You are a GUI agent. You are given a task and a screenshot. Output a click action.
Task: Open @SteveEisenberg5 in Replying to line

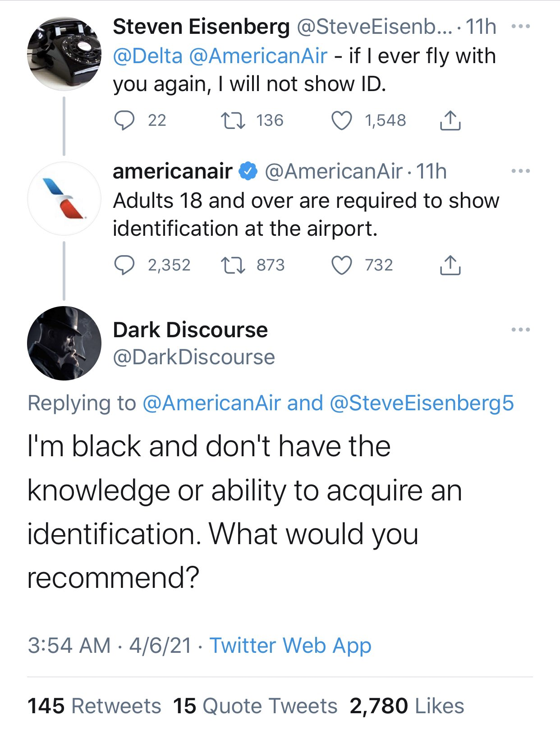pyautogui.click(x=422, y=403)
